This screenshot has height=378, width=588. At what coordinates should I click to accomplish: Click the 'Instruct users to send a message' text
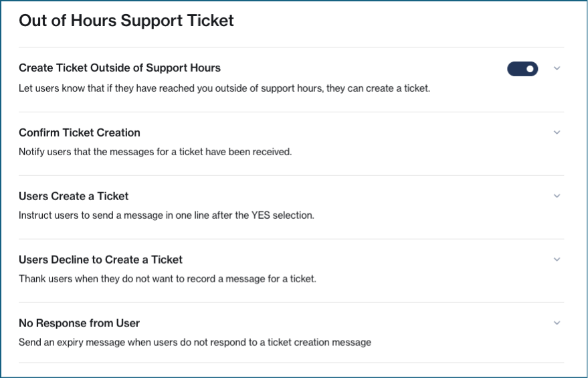pyautogui.click(x=166, y=215)
